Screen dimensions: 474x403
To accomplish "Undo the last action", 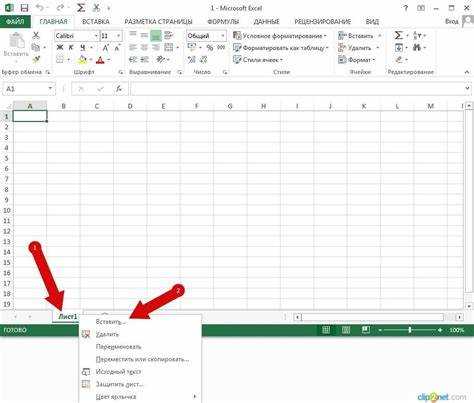I will click(x=40, y=8).
